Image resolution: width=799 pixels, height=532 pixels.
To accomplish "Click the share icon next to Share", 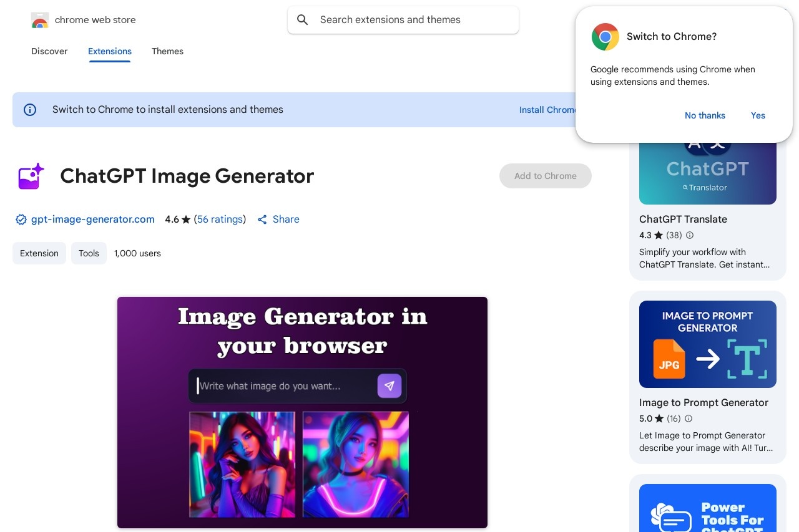I will coord(262,220).
